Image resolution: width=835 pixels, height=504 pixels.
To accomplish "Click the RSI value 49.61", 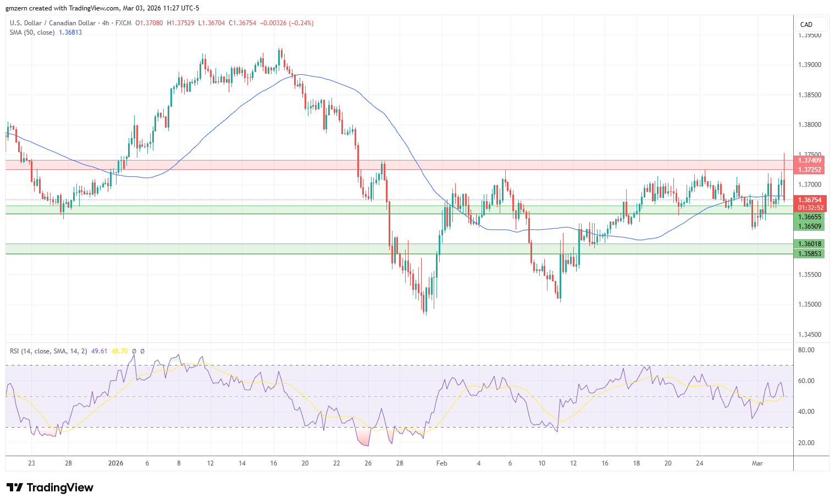I will [x=99, y=351].
